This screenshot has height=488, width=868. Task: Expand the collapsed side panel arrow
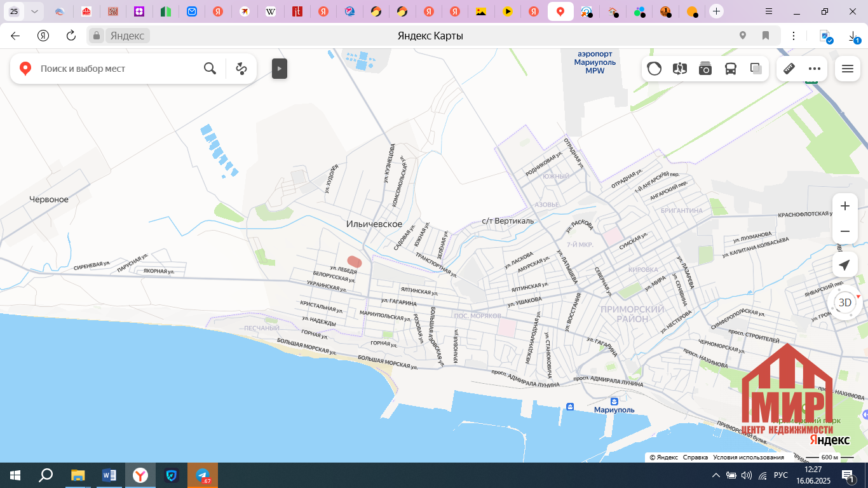click(280, 69)
